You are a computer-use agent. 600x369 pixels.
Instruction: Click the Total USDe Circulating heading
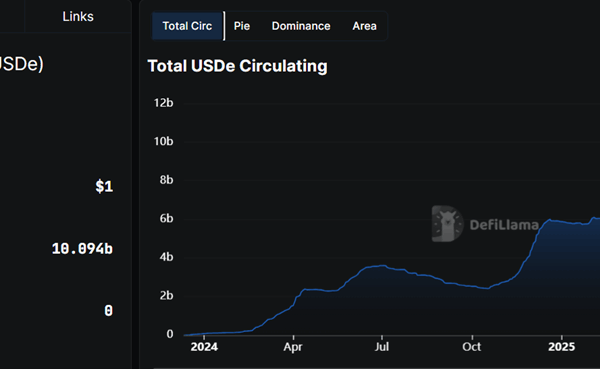pyautogui.click(x=237, y=66)
